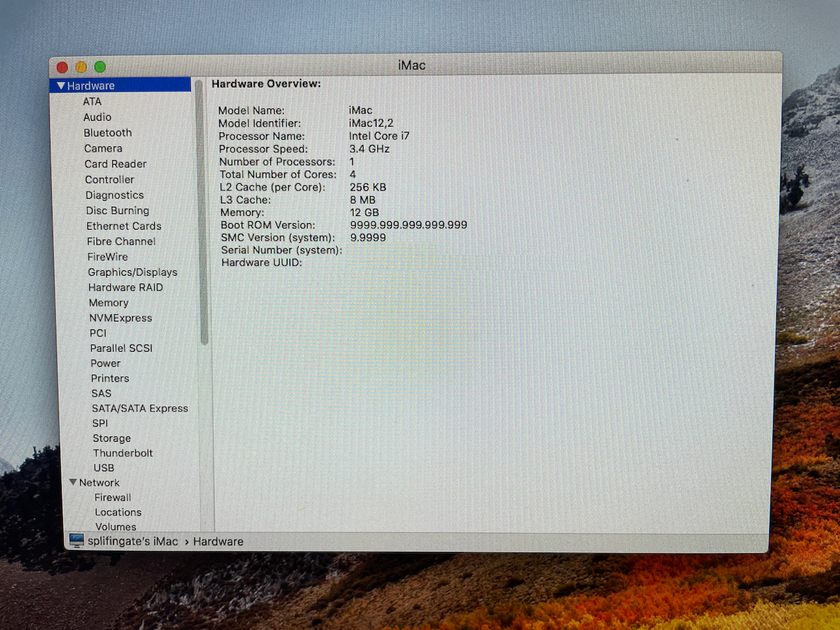
Task: Click the 256 KB L2 cache value
Action: (367, 187)
